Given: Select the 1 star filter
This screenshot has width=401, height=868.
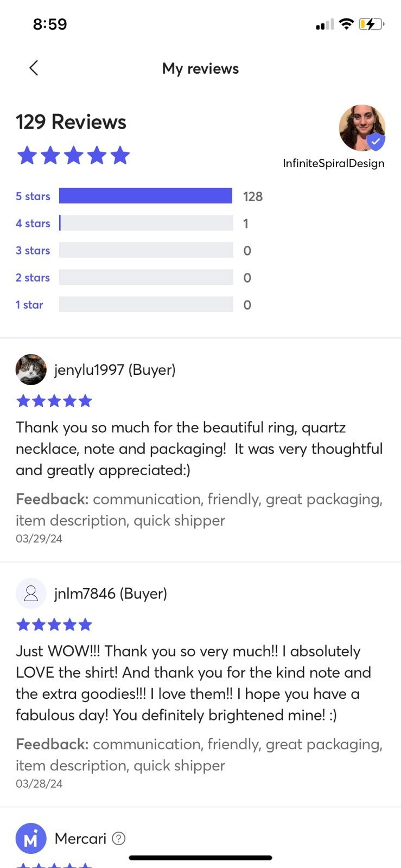Looking at the screenshot, I should click(29, 304).
